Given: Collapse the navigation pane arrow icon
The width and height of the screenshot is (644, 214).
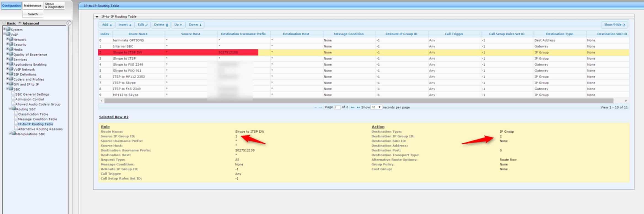Looking at the screenshot, I should coord(69,23).
